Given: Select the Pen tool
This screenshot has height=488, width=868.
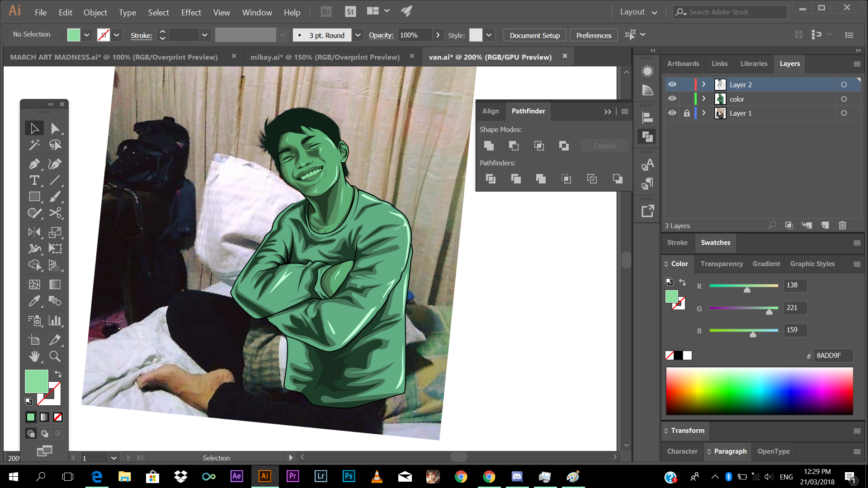Looking at the screenshot, I should (x=34, y=164).
